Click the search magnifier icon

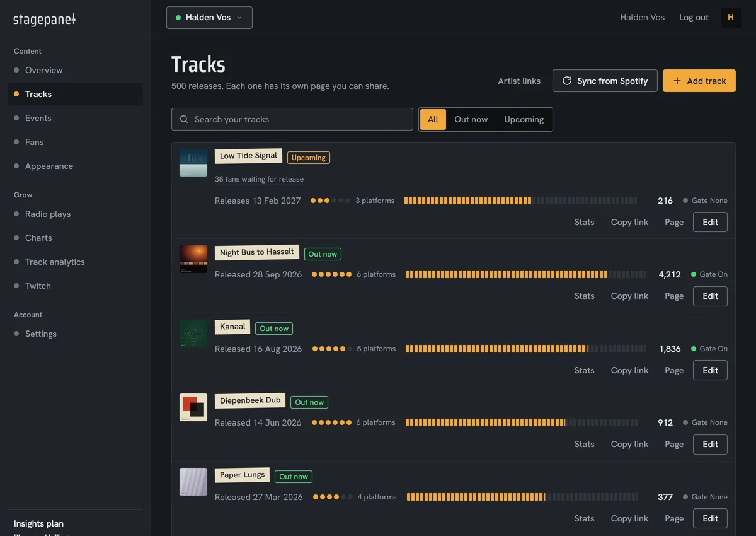click(184, 119)
